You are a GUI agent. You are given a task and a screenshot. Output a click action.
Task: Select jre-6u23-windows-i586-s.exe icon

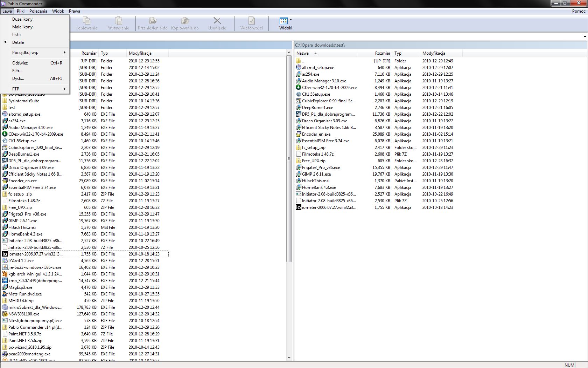click(5, 267)
